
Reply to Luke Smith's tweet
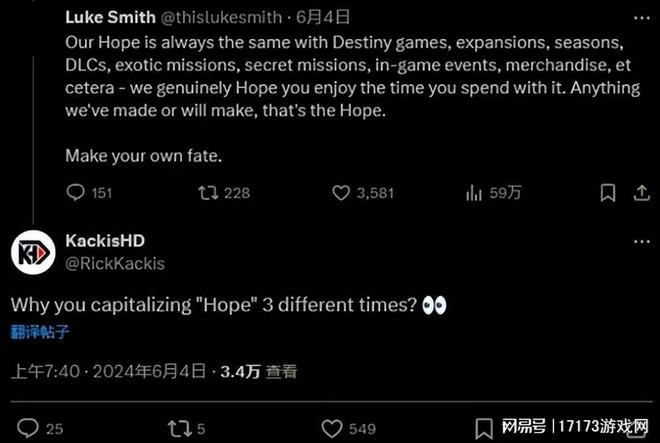(x=76, y=193)
